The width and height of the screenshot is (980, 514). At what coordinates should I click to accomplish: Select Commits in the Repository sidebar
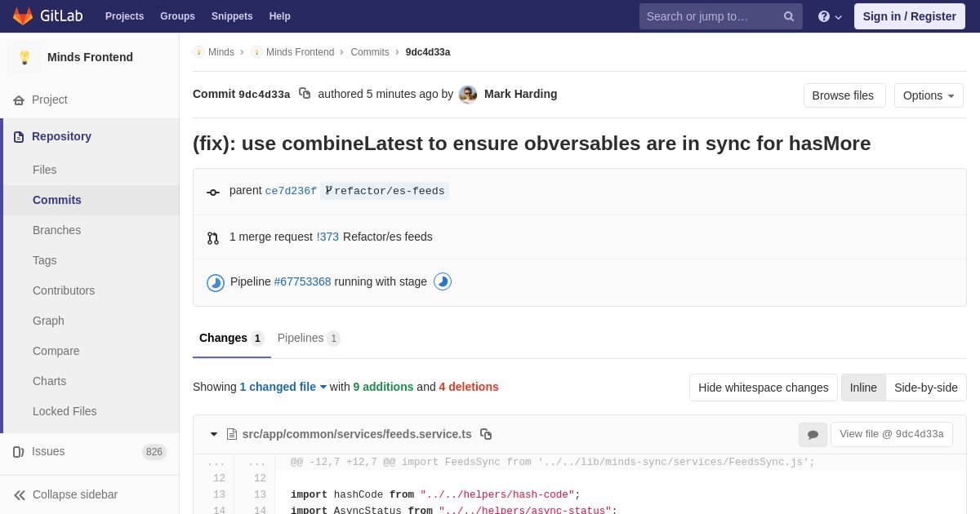(91, 200)
